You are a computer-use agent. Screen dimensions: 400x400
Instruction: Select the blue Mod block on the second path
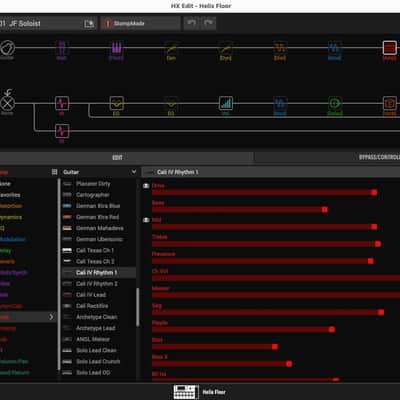click(x=280, y=103)
